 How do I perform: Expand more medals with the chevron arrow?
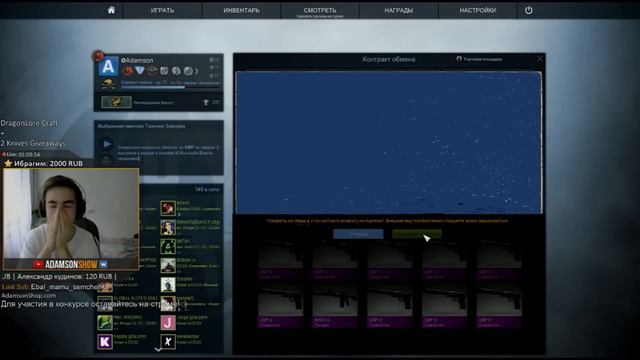click(197, 71)
